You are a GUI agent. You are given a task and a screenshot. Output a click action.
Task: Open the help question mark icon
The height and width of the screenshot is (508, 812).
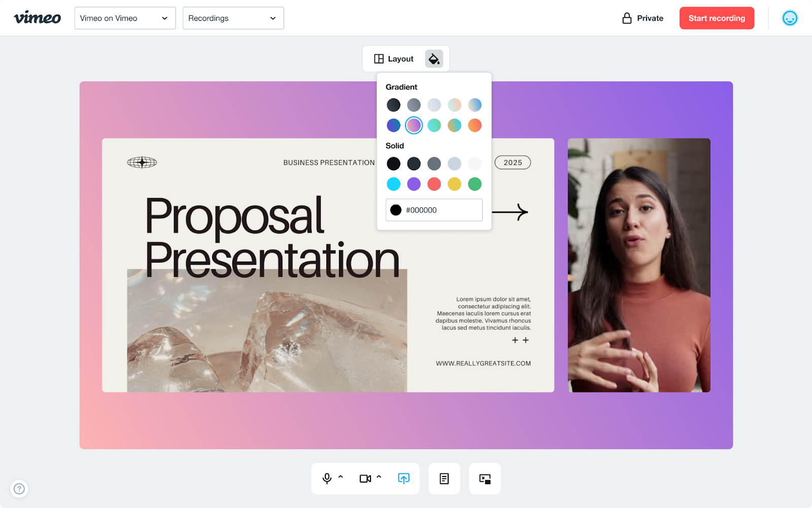point(19,489)
